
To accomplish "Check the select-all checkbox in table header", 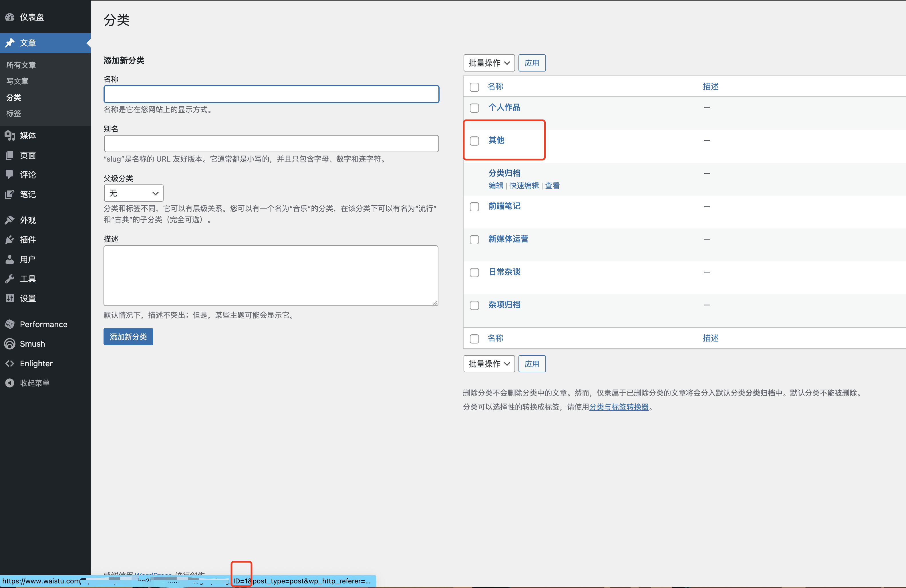I will coord(474,87).
